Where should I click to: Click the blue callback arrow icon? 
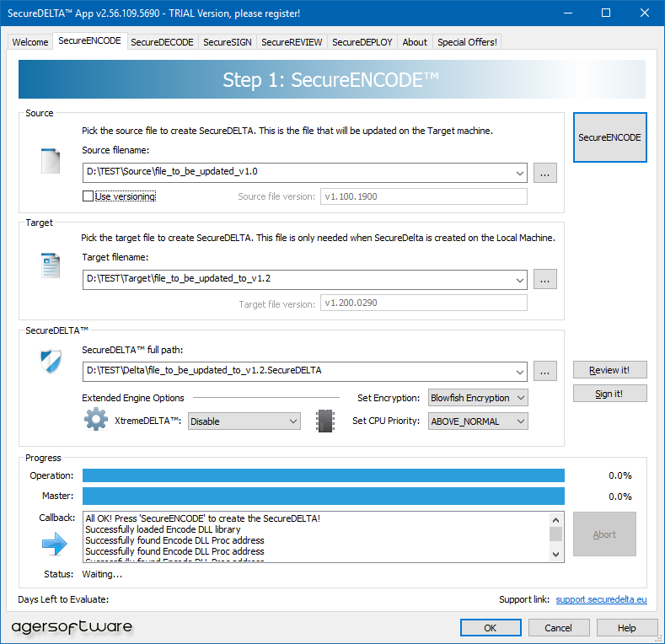[x=54, y=544]
